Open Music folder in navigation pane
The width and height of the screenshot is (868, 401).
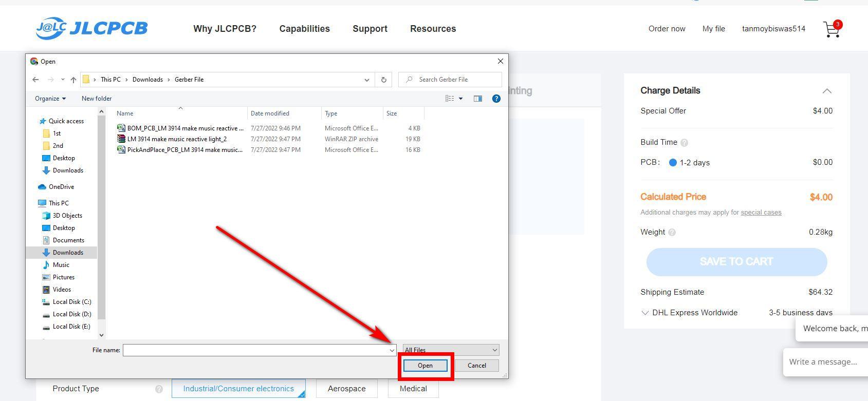(56, 265)
